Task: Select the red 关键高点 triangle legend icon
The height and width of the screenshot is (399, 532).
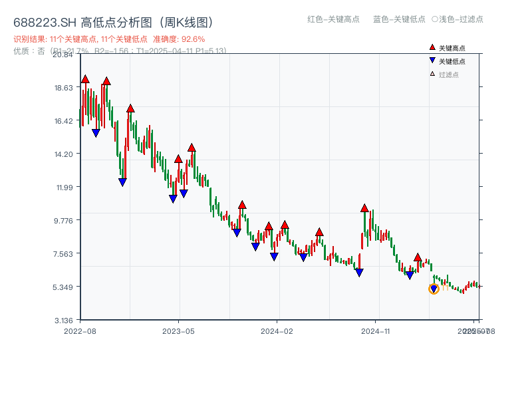Action: click(432, 47)
